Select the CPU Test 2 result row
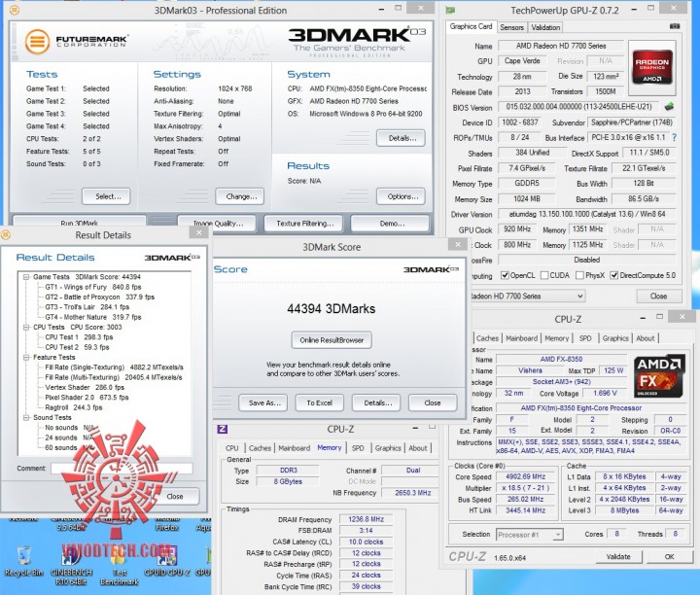 click(77, 347)
